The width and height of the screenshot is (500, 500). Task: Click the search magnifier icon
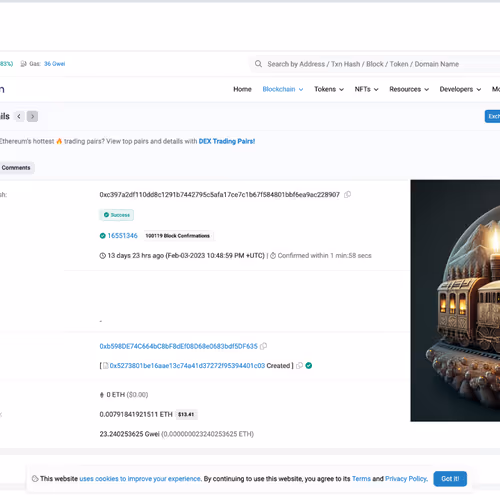point(258,64)
